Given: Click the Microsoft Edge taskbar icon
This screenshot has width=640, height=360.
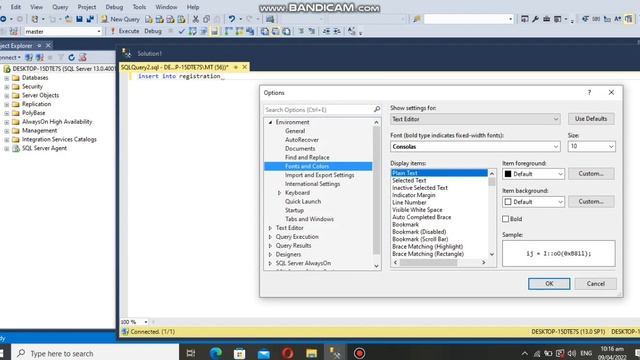Looking at the screenshot, I should 216,353.
